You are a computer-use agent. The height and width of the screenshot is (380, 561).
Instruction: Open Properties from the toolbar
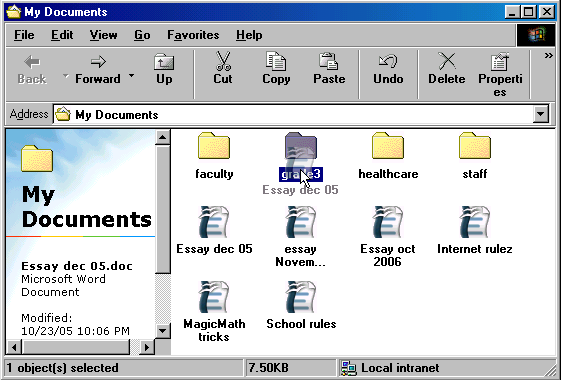pos(500,74)
